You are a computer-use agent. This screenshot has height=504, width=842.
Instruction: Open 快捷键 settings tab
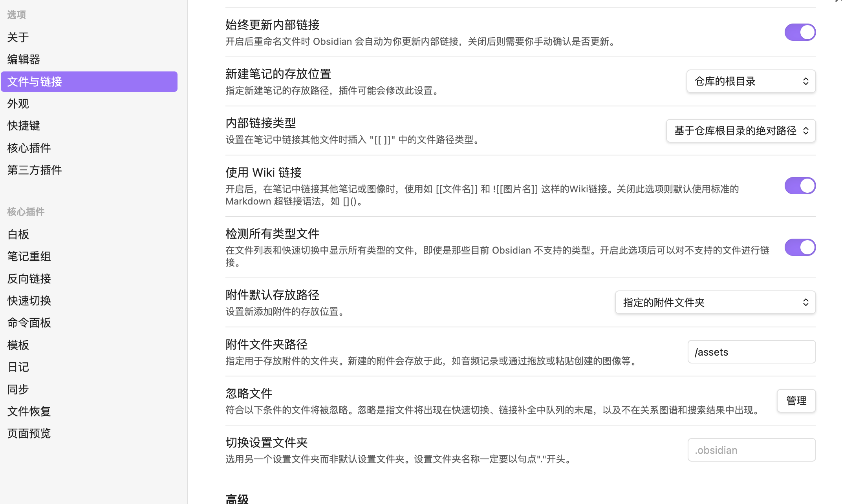(89, 126)
